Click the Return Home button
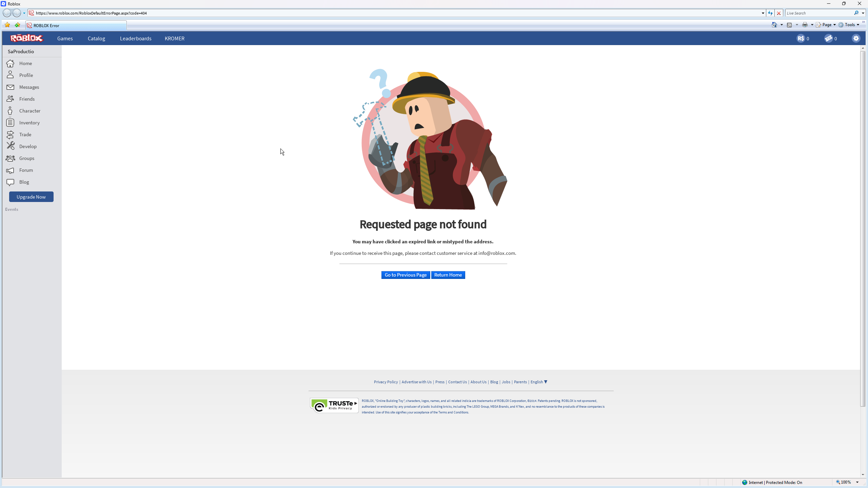 pyautogui.click(x=448, y=275)
